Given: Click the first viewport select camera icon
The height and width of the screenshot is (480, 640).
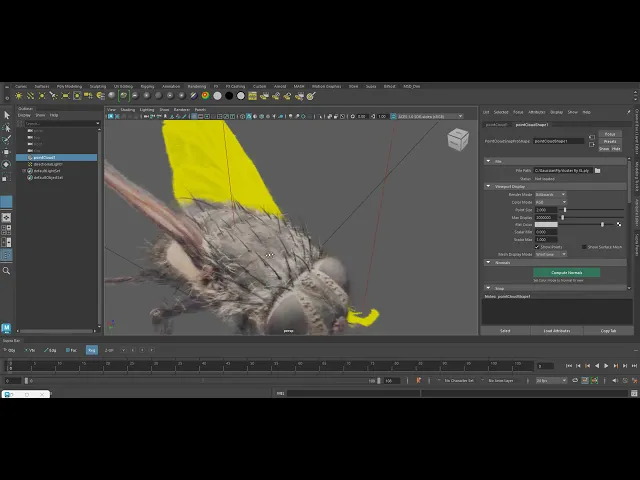Looking at the screenshot, I should [x=111, y=116].
